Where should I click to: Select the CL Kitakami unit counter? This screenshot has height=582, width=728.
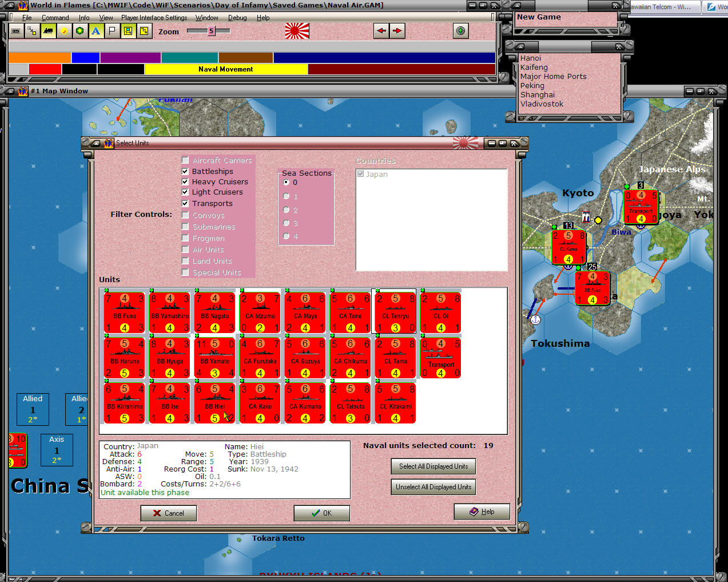396,403
